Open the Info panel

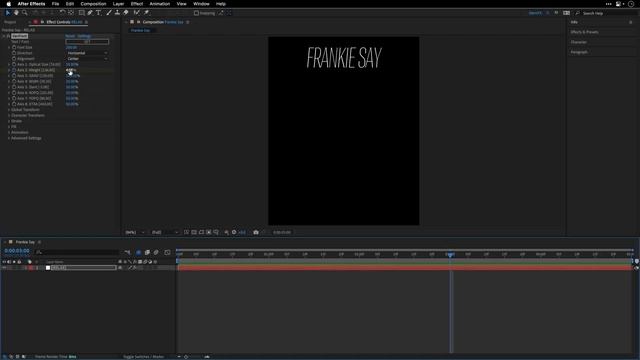click(x=574, y=22)
